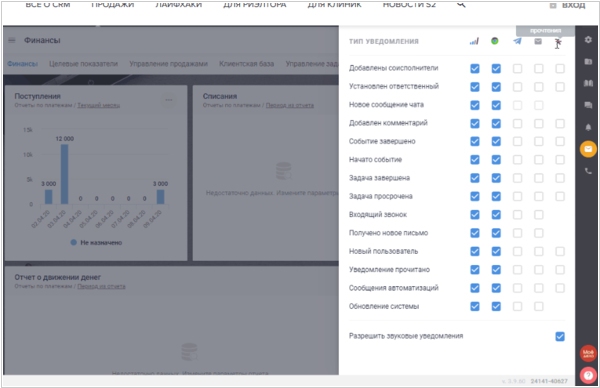The height and width of the screenshot is (388, 600).
Task: Open ПРОДАЖИ in the top menu
Action: (x=112, y=5)
